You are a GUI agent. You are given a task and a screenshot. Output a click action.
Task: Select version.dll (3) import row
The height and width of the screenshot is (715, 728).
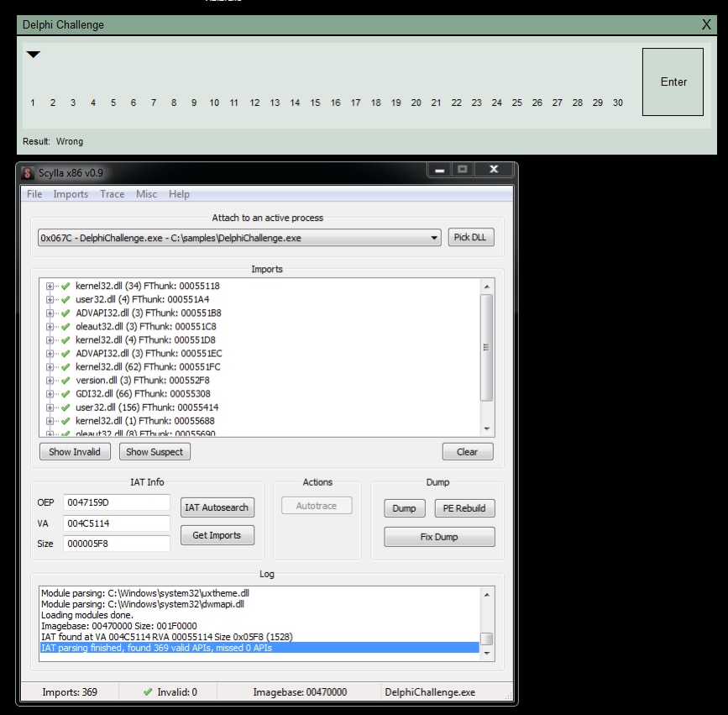click(x=143, y=381)
